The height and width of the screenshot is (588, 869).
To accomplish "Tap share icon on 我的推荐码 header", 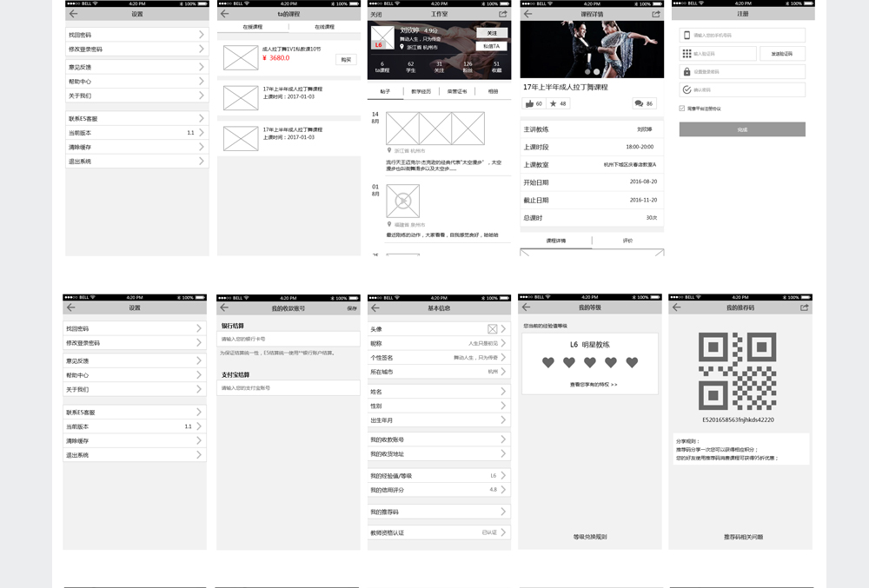I will click(804, 307).
